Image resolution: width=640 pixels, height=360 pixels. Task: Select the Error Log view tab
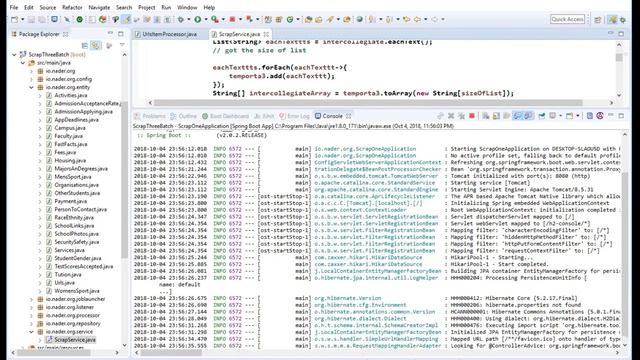295,116
